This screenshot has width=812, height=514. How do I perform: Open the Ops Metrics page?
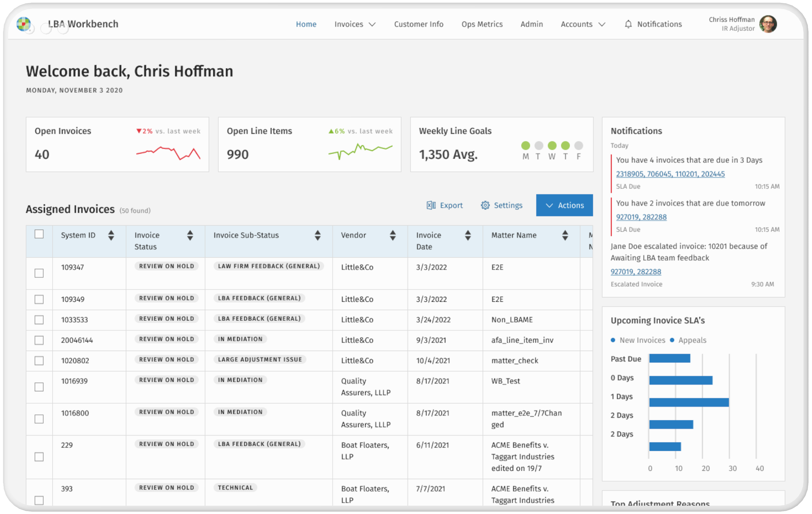pyautogui.click(x=482, y=24)
